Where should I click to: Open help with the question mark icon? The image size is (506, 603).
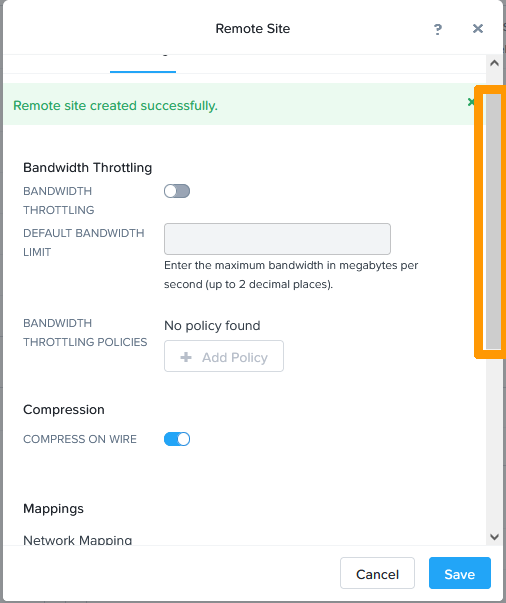[x=438, y=29]
